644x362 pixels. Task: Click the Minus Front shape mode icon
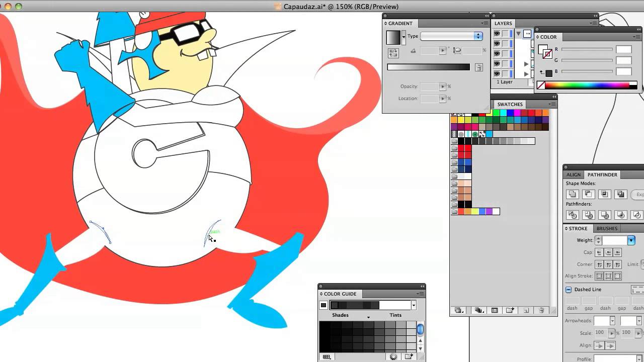588,194
